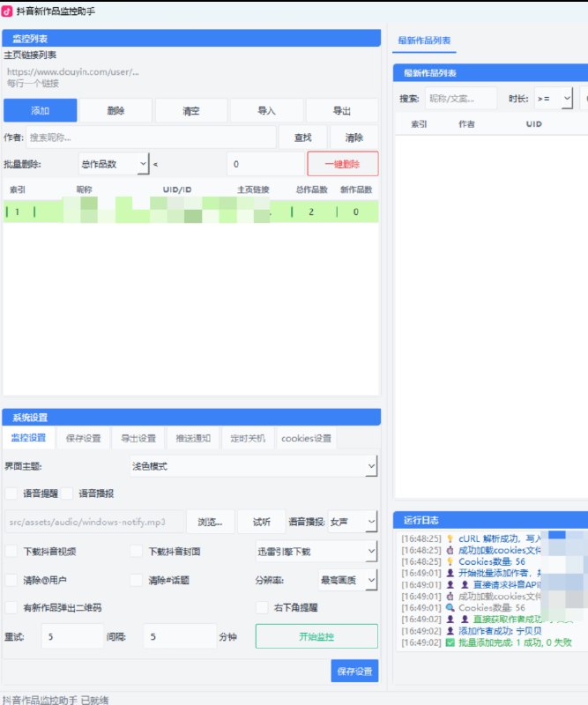588x705 pixels.
Task: Click the lightbulb icon on 16:48:25 Cookies数量 row
Action: tap(450, 561)
